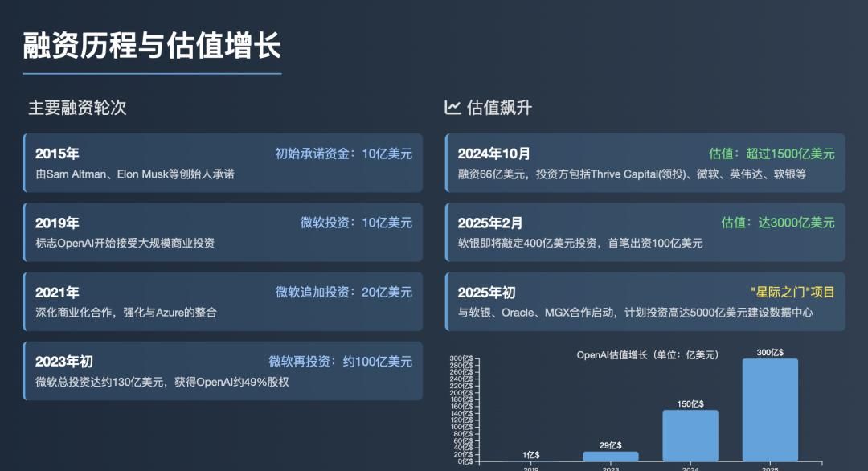The height and width of the screenshot is (471, 868).
Task: Click the 300亿$ label above tallest bar
Action: coord(769,351)
